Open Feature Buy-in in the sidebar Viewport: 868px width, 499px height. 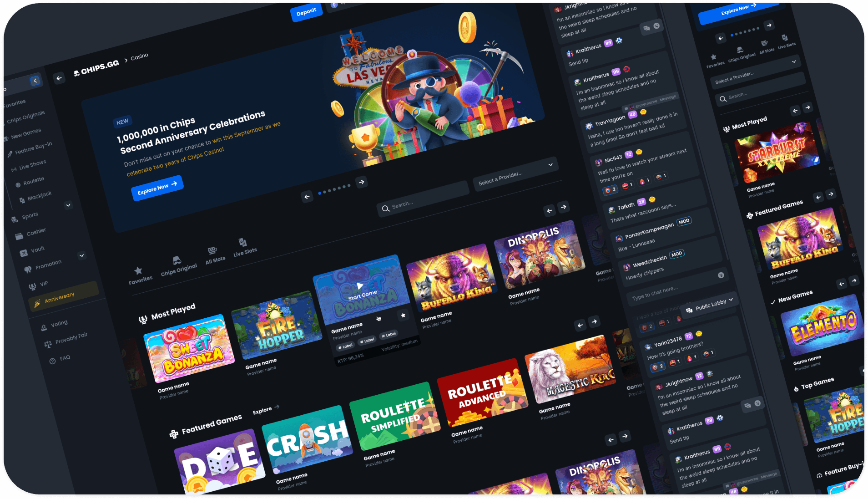30,148
